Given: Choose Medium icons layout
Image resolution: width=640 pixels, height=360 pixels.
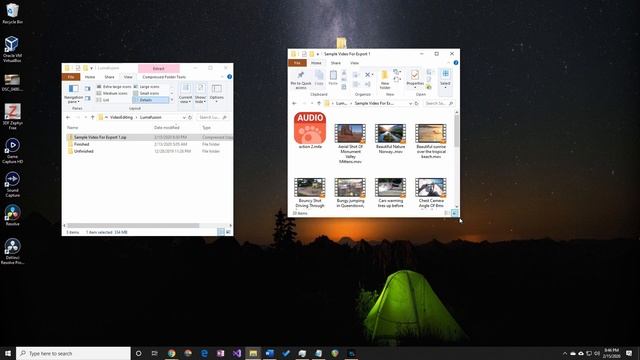Looking at the screenshot, I should [x=112, y=93].
